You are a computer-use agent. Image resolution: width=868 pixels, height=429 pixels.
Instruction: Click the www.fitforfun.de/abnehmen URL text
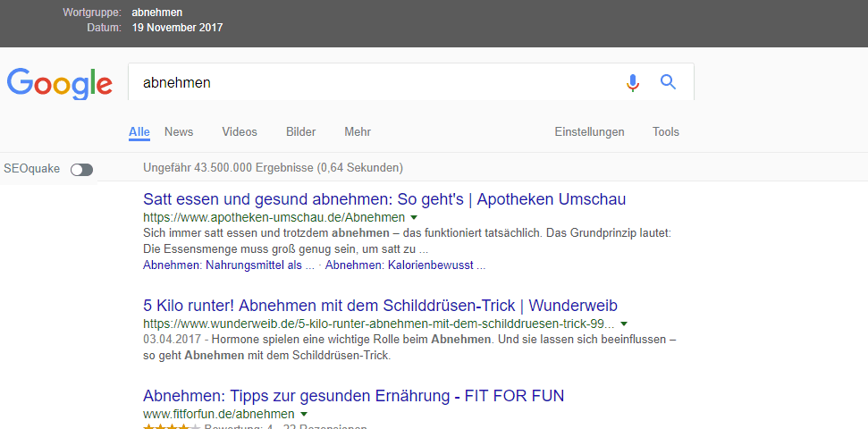coord(219,414)
